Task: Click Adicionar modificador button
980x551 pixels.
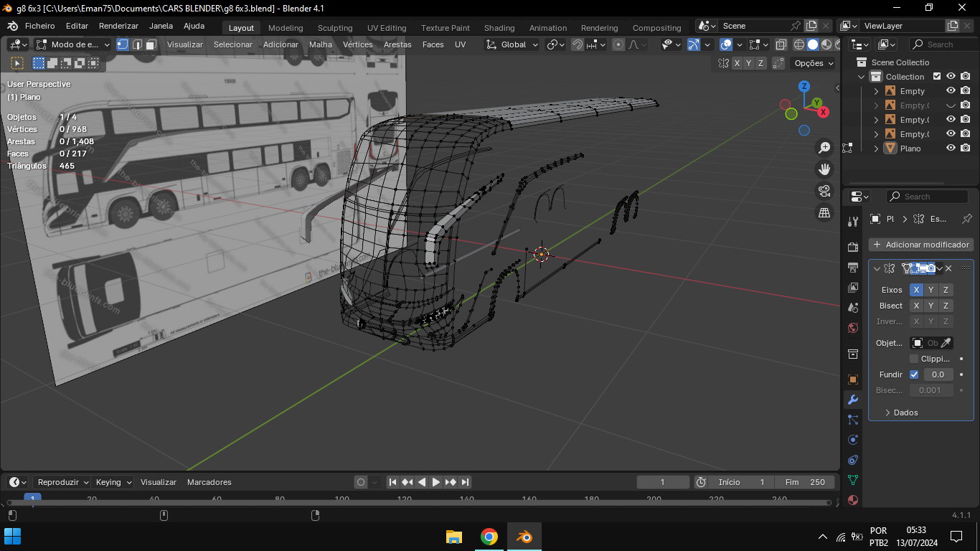Action: tap(921, 245)
